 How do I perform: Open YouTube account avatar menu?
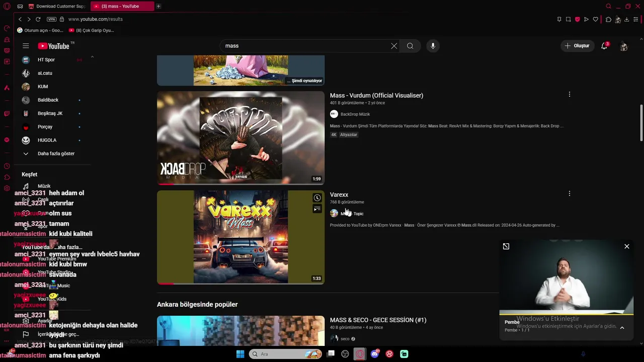[x=624, y=46]
